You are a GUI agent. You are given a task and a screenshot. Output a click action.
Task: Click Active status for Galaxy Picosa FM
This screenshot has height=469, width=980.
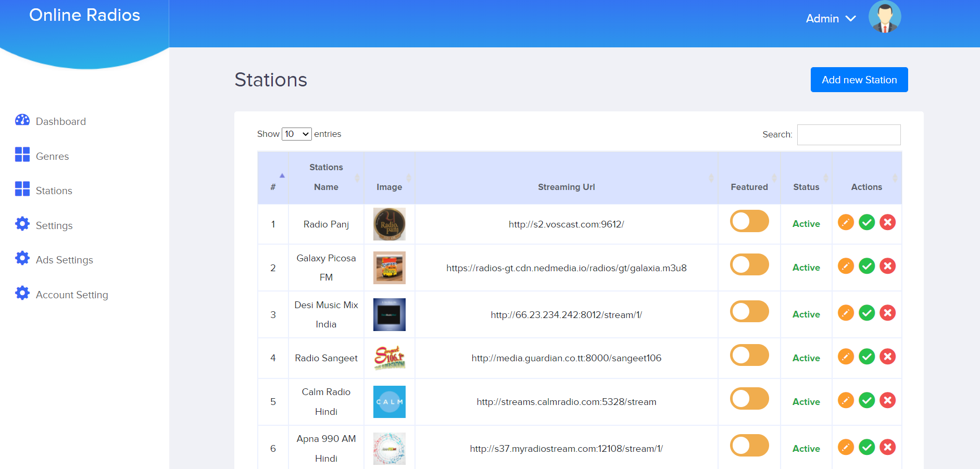(x=806, y=268)
